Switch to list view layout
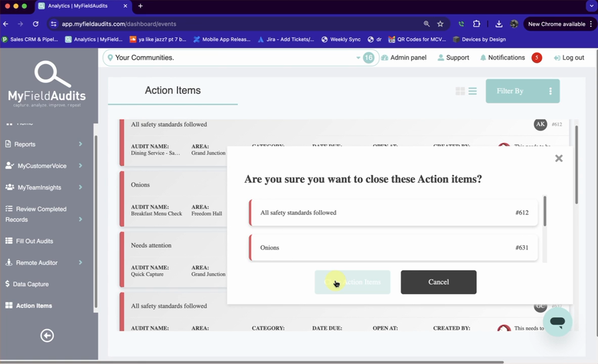This screenshot has height=364, width=598. [473, 91]
